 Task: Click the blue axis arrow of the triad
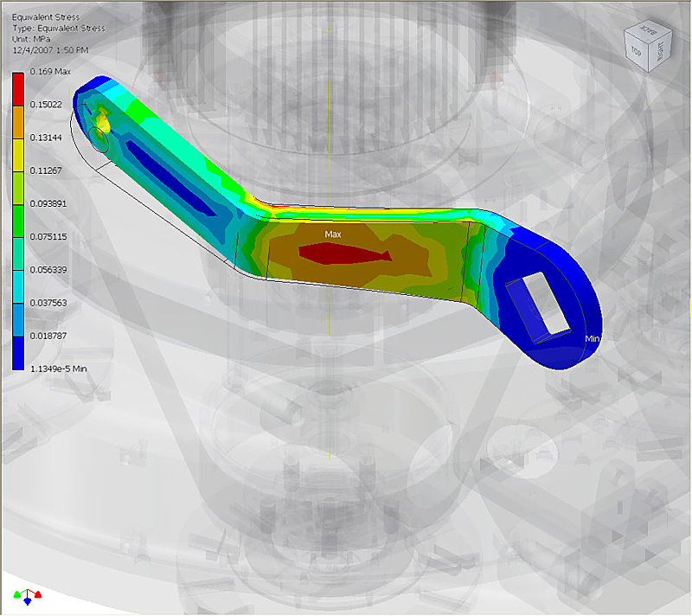[28, 600]
